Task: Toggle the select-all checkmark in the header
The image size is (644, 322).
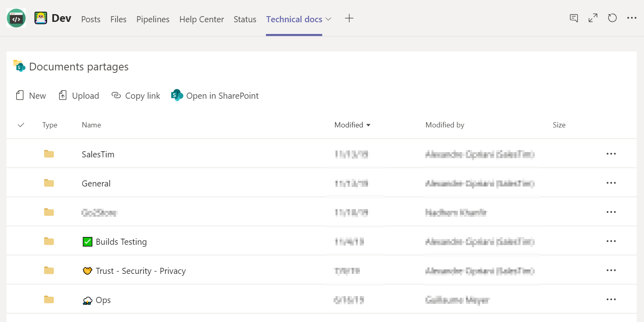Action: click(21, 125)
